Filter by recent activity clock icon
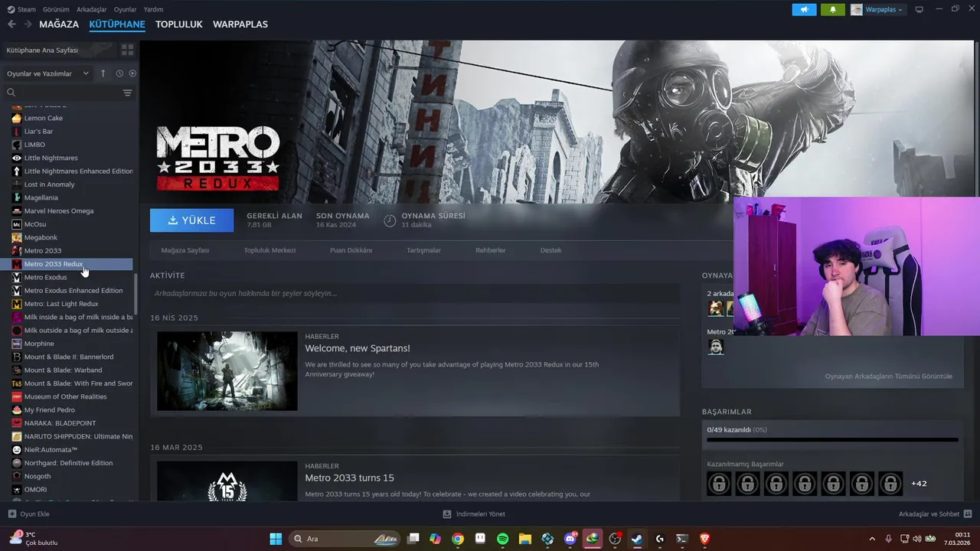The height and width of the screenshot is (551, 980). click(x=119, y=73)
